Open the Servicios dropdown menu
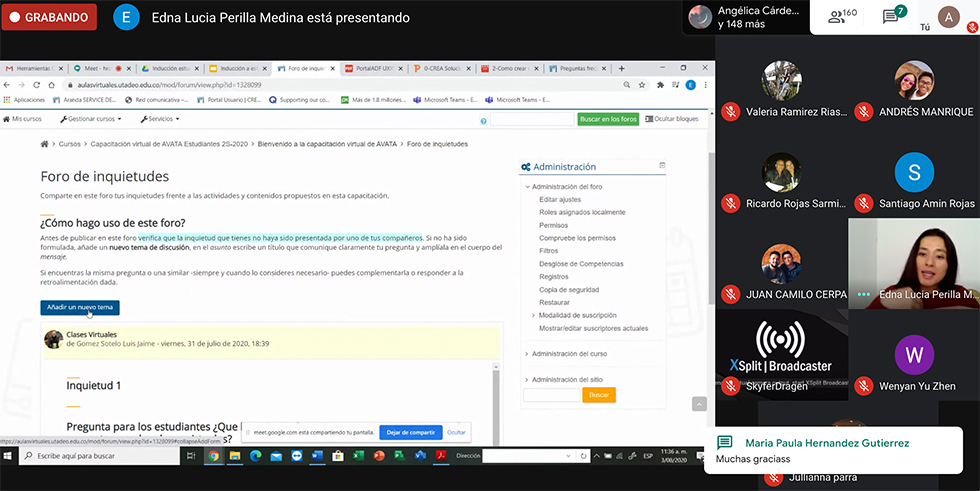 pyautogui.click(x=164, y=119)
